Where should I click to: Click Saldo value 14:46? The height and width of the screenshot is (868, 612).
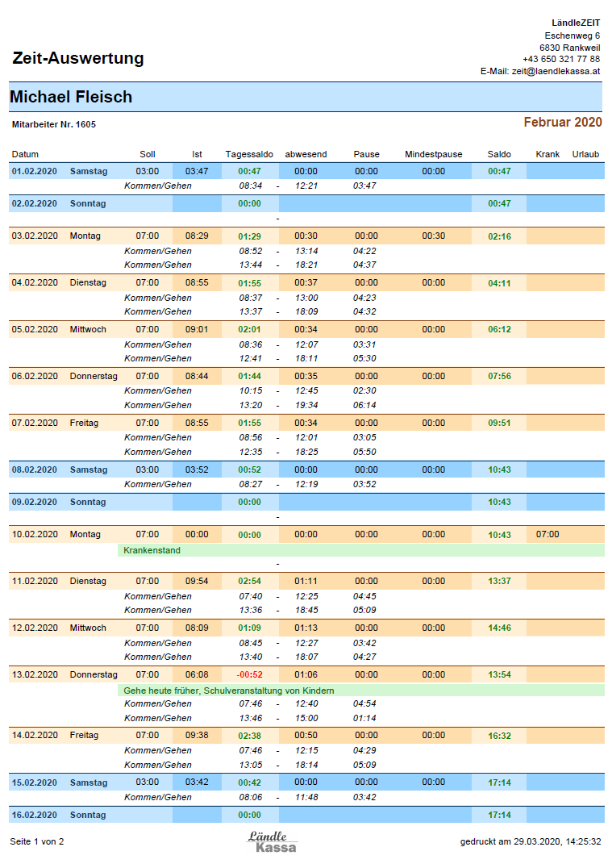click(x=500, y=628)
